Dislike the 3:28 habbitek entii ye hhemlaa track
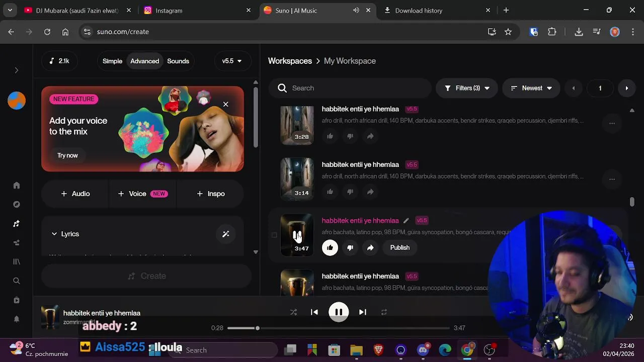Viewport: 644px width, 362px height. 350,136
